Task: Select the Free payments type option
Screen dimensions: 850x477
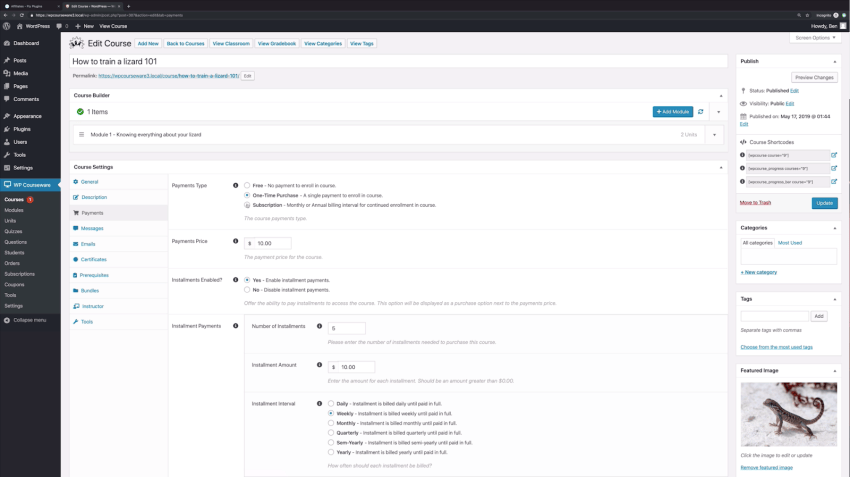Action: [x=247, y=186]
